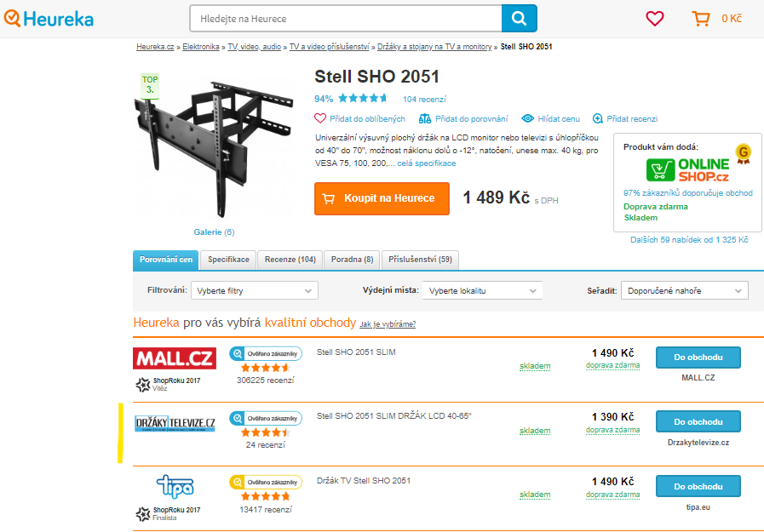Viewport: 764px width, 532px height.
Task: Click the Koupit na Heurece button
Action: pos(382,198)
